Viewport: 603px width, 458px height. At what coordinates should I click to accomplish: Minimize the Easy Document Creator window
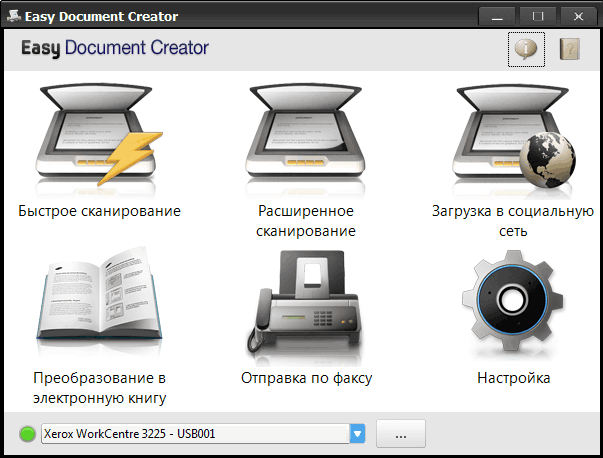click(x=497, y=17)
